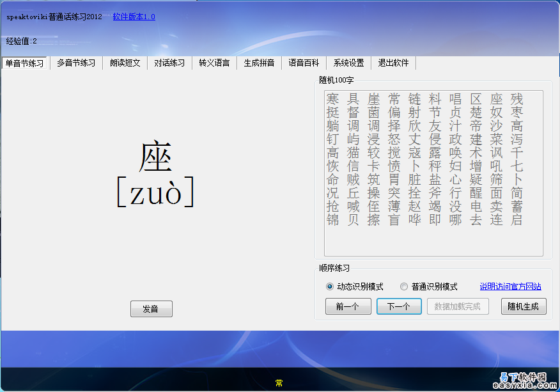
Task: Open the 语音百科 tab
Action: coord(304,63)
